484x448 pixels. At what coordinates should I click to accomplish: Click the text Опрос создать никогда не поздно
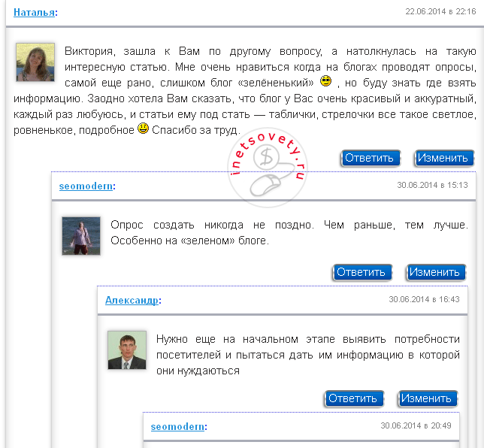point(212,225)
